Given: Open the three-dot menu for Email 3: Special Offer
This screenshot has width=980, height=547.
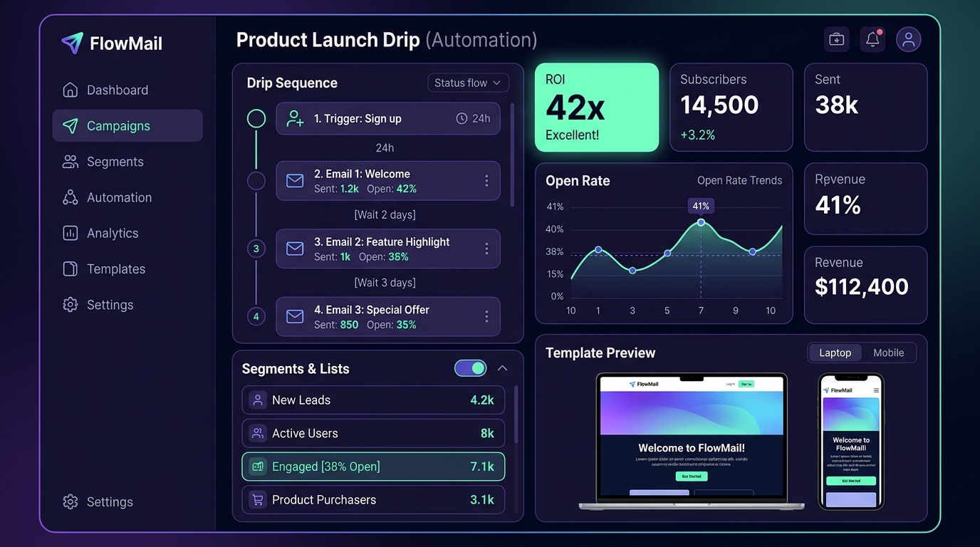Looking at the screenshot, I should pyautogui.click(x=486, y=317).
